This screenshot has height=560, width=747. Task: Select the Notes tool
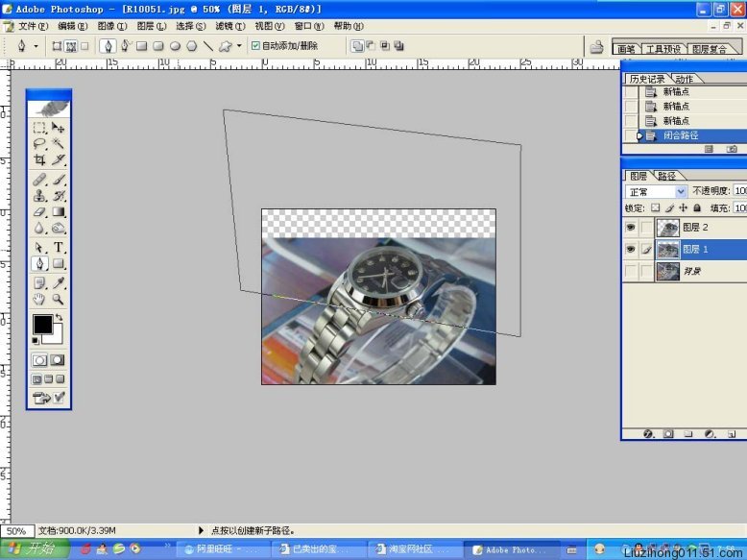pos(39,283)
